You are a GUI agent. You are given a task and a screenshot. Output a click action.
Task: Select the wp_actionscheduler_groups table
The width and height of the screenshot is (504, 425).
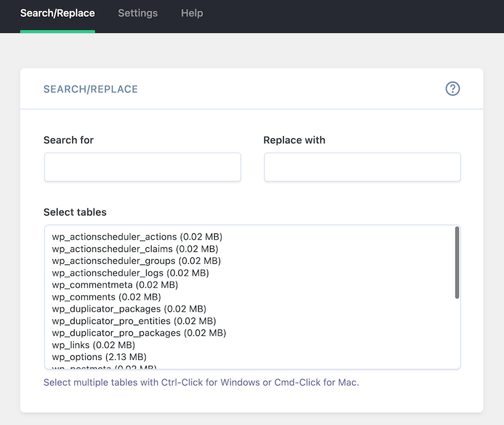(x=136, y=261)
